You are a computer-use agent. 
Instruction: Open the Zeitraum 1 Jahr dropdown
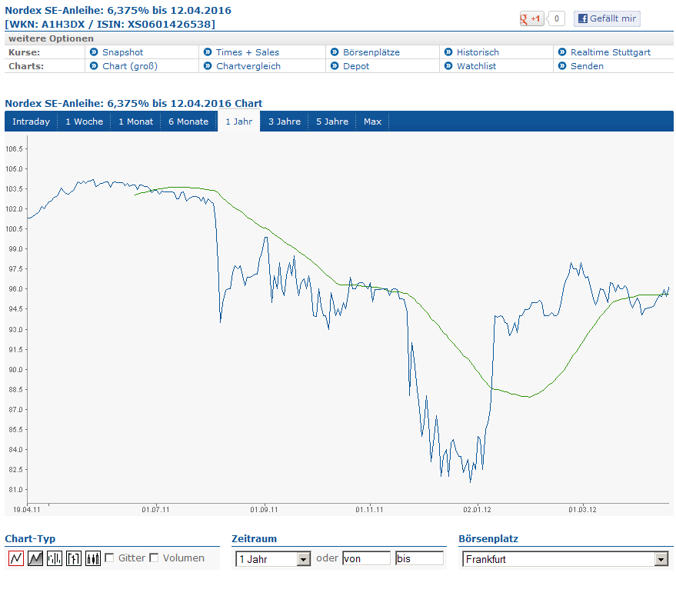273,559
